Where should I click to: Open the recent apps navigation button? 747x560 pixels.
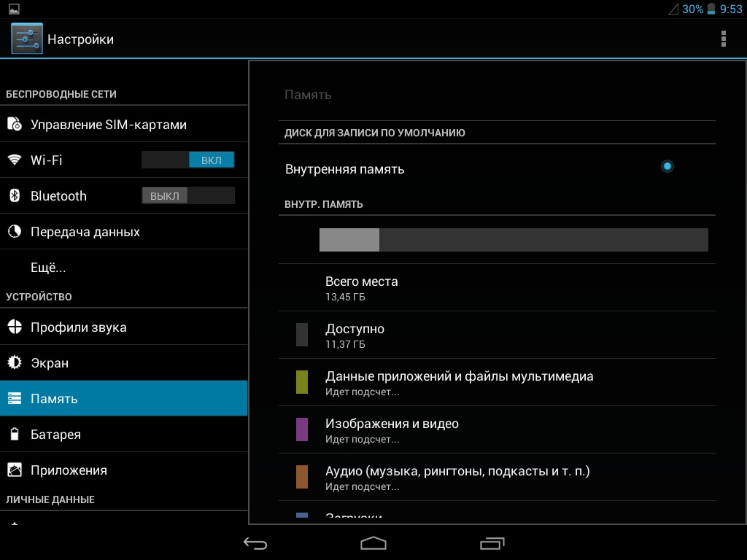click(x=492, y=543)
